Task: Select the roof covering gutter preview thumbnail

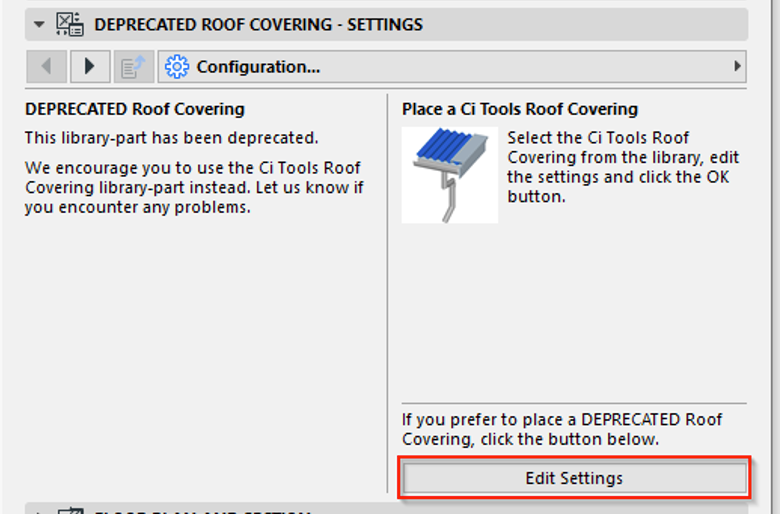Action: click(x=450, y=175)
